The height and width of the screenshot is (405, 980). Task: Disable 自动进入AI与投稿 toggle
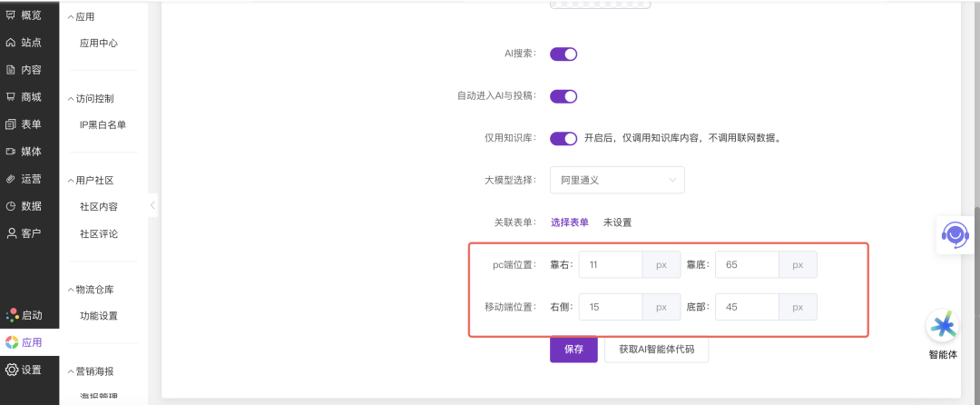click(x=563, y=96)
